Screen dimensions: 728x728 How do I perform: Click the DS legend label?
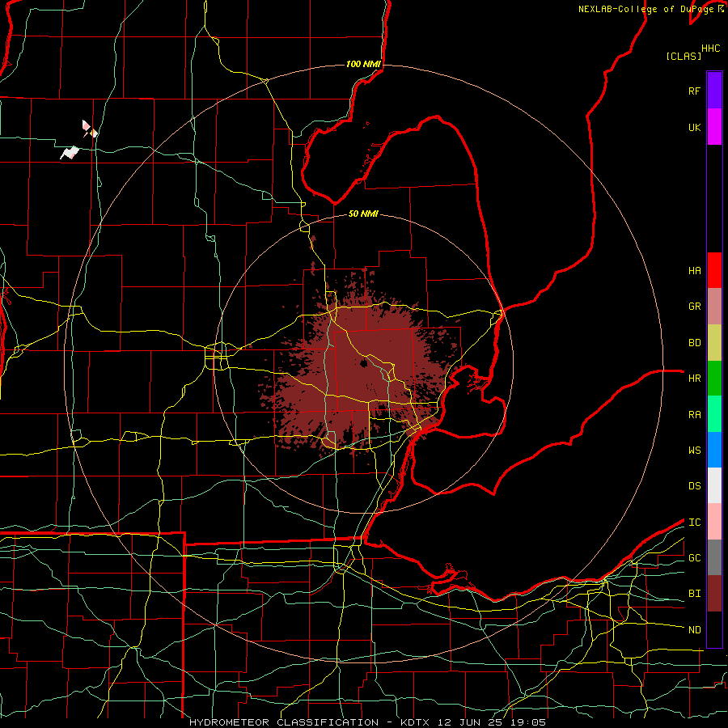[694, 486]
